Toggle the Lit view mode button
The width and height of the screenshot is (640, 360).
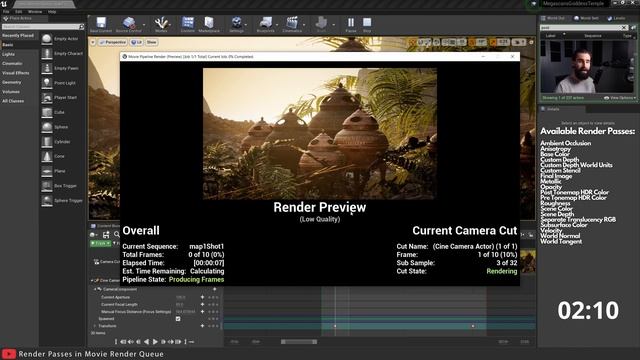point(136,42)
